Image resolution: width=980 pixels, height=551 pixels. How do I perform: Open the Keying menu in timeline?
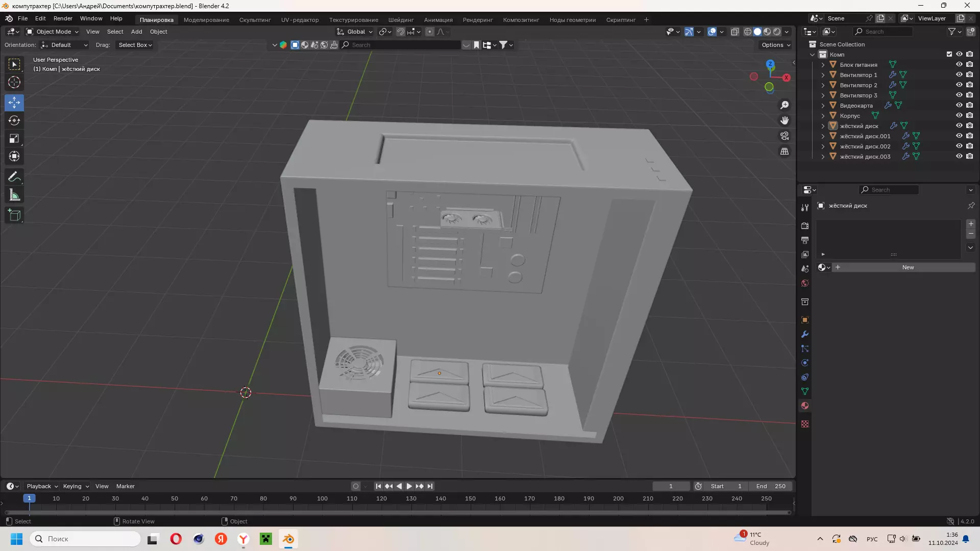(x=76, y=486)
